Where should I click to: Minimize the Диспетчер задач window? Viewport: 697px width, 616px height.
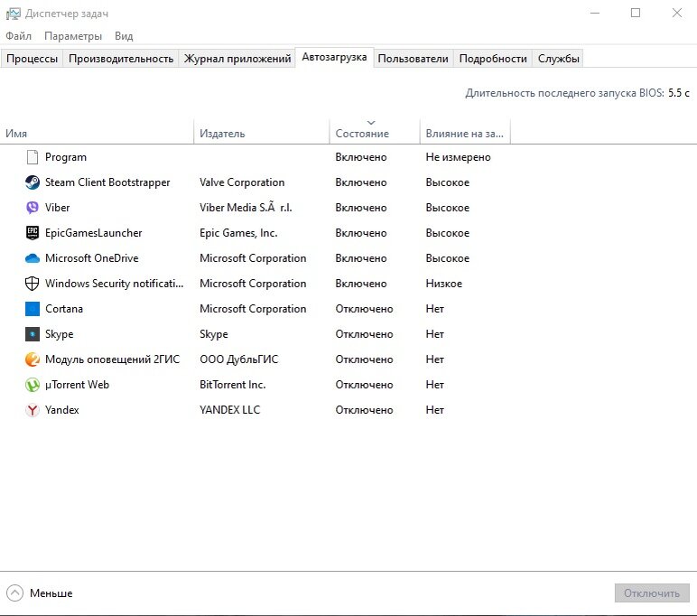point(595,13)
